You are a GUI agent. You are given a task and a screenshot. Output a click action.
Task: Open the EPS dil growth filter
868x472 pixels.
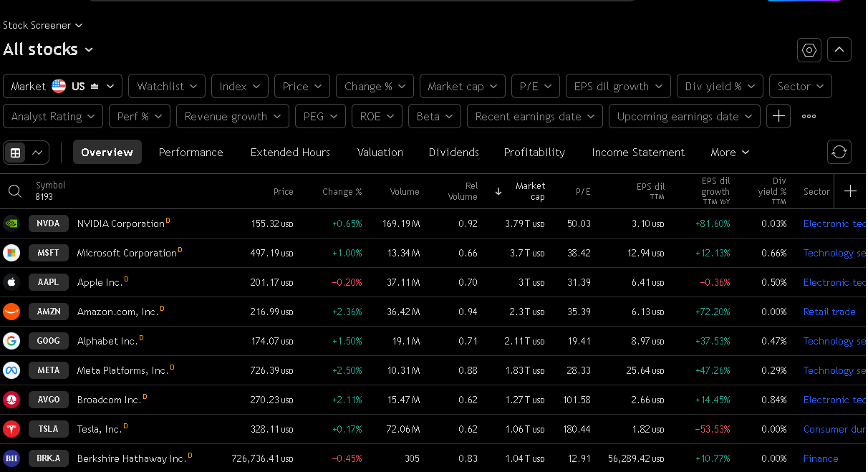[x=618, y=86]
